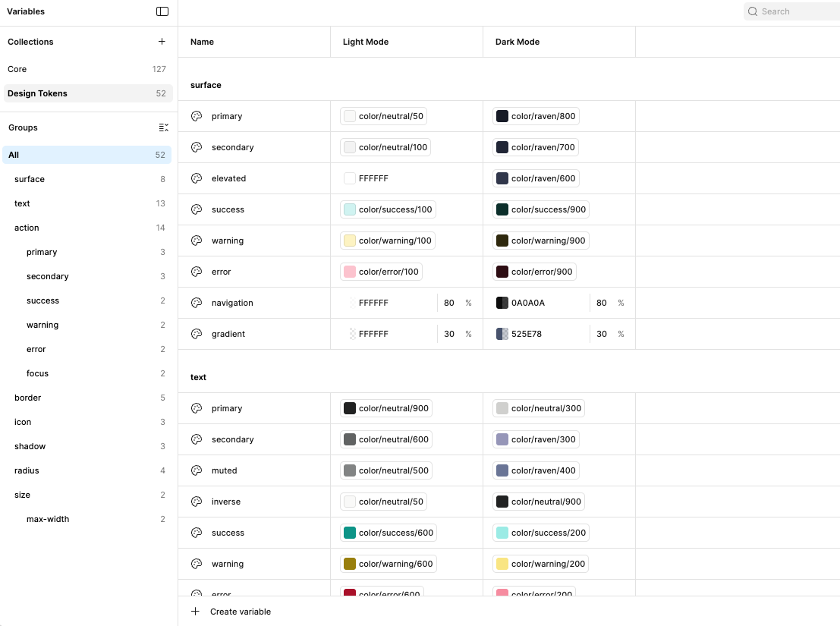Expand the size group to show max-width
This screenshot has width=840, height=626.
click(22, 495)
